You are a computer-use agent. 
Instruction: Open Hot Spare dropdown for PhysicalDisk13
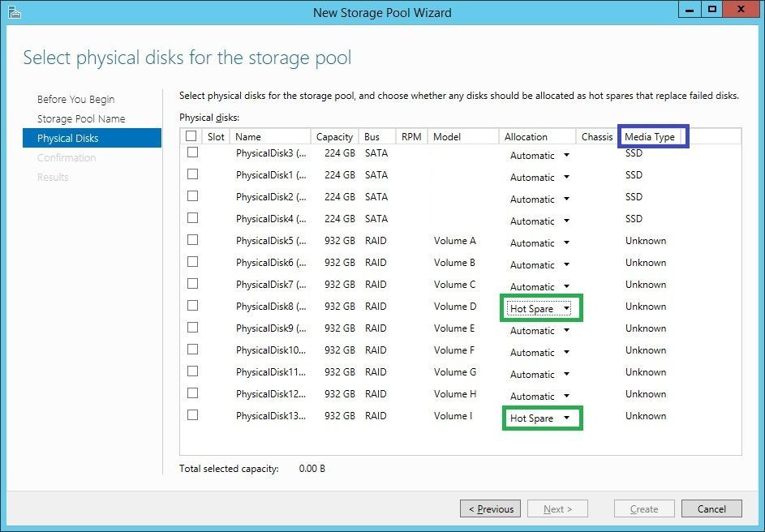(x=539, y=418)
